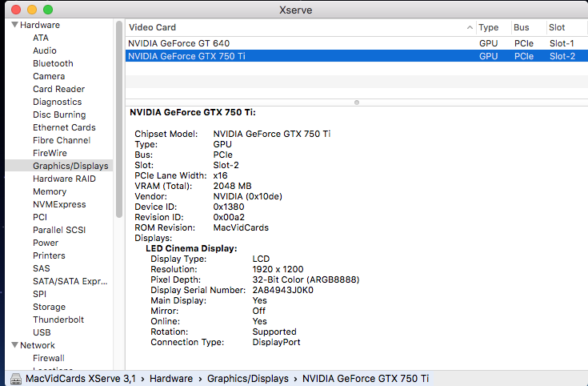Click the VRAM value 2048 MB
This screenshot has height=386, width=588.
(232, 186)
